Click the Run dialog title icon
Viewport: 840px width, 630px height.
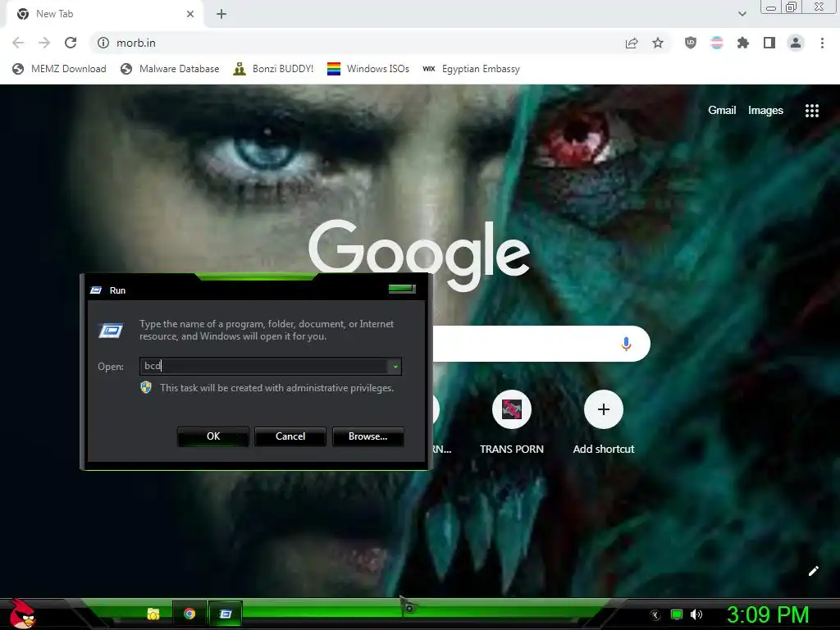click(x=97, y=290)
